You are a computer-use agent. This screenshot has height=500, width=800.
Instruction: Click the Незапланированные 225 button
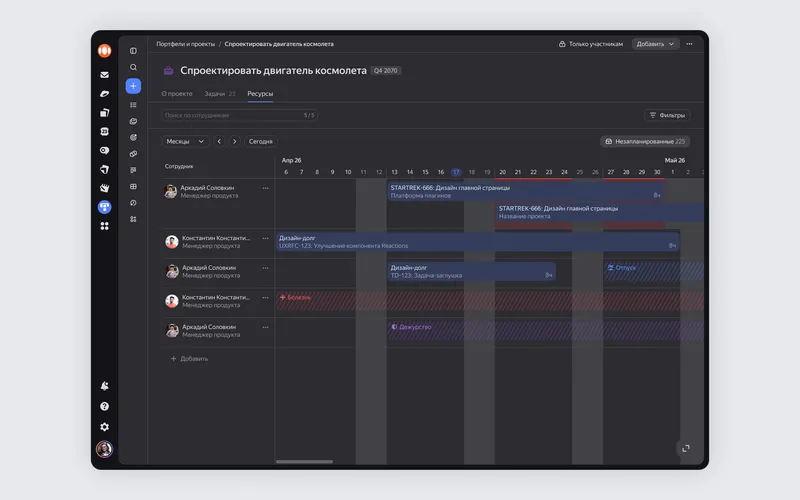click(645, 141)
